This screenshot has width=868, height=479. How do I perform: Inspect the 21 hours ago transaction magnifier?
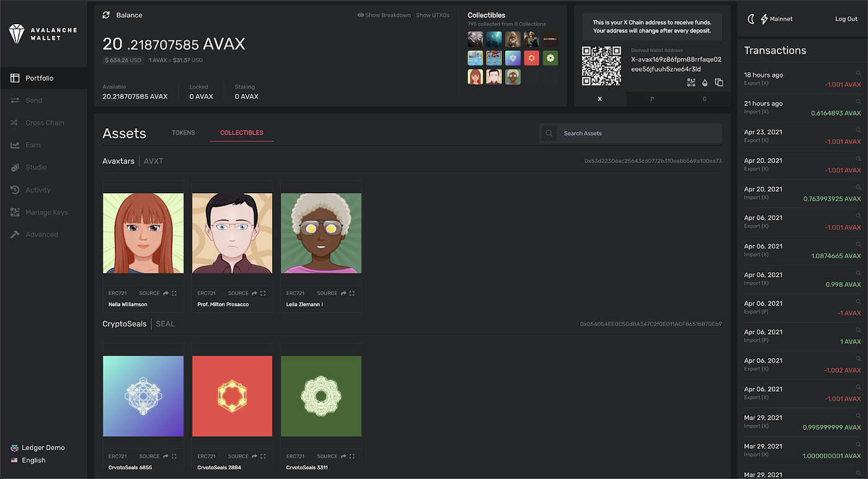tap(858, 102)
